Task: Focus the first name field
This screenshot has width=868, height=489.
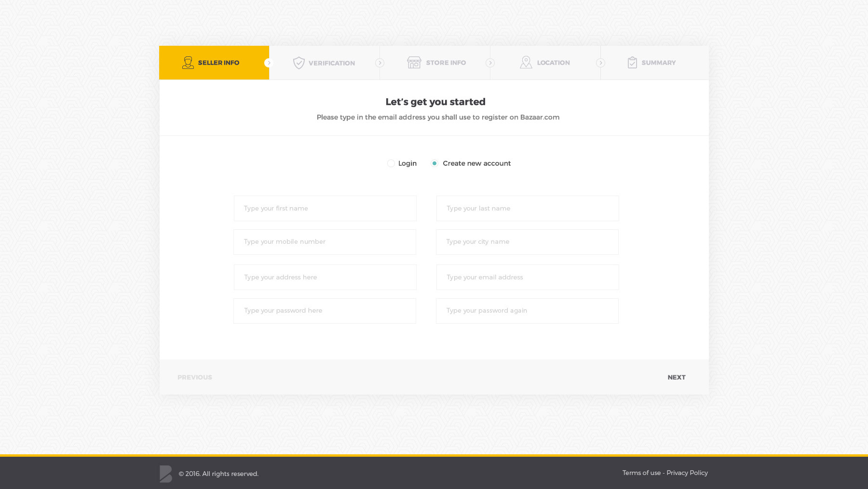Action: pyautogui.click(x=325, y=208)
